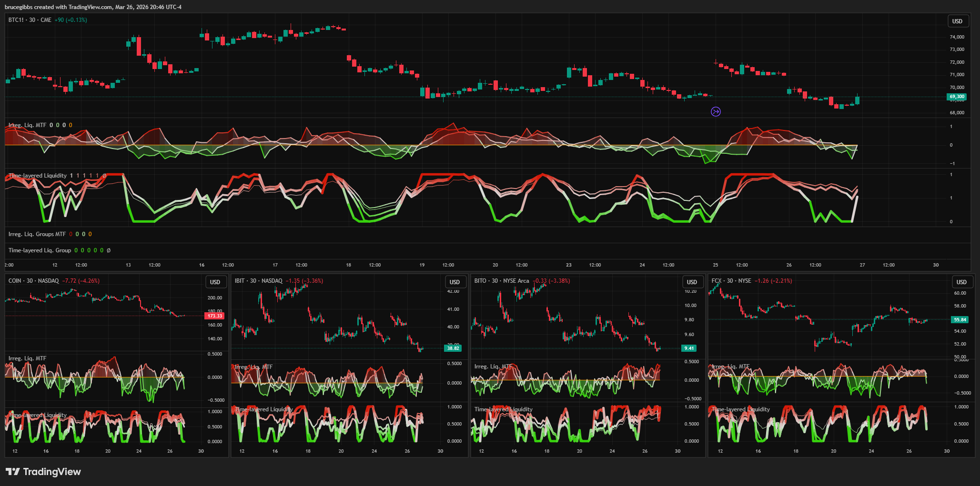
Task: Select the Time-layered Liq. Group indicator legend
Action: 40,250
